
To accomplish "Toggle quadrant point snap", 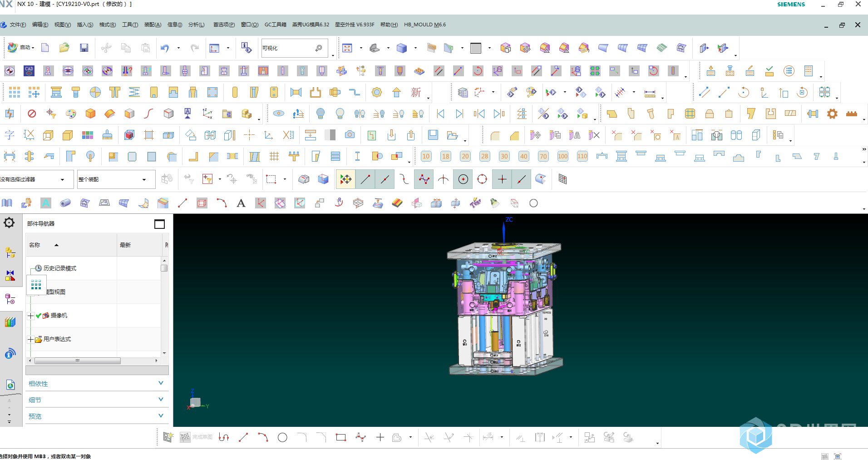I will pos(482,179).
